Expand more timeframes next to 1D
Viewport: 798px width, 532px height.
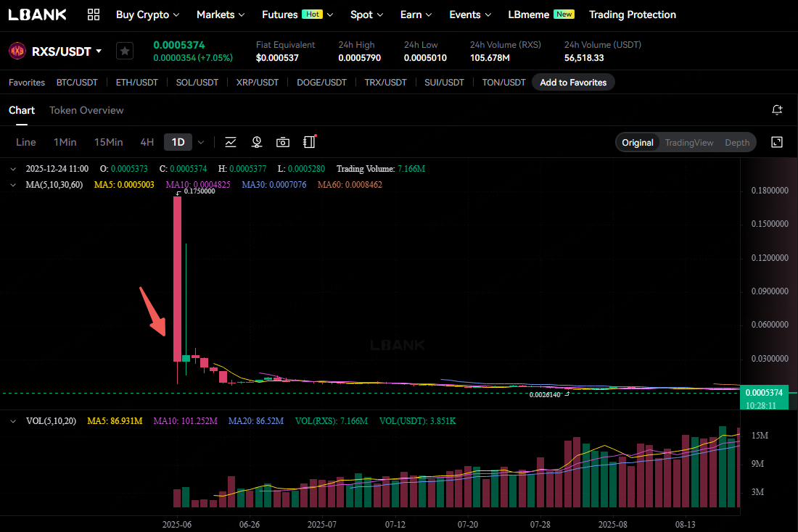click(201, 142)
